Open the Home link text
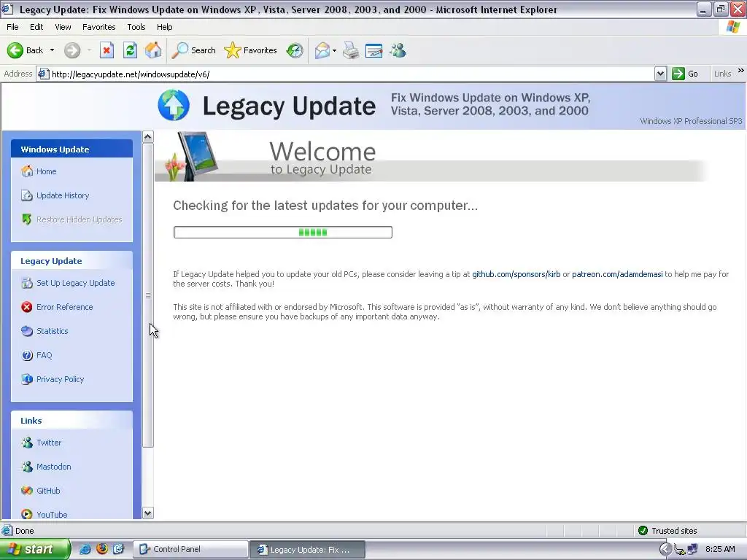 click(x=46, y=171)
